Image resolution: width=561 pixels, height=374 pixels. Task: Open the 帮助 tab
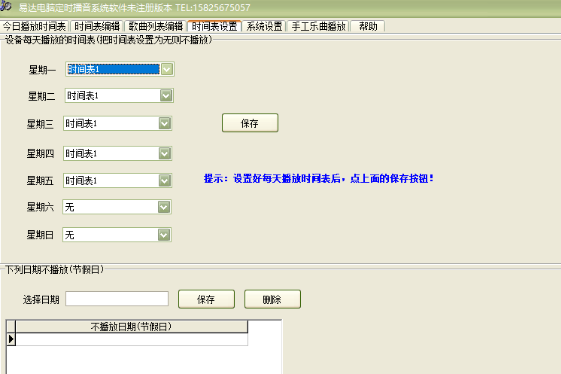coord(368,26)
